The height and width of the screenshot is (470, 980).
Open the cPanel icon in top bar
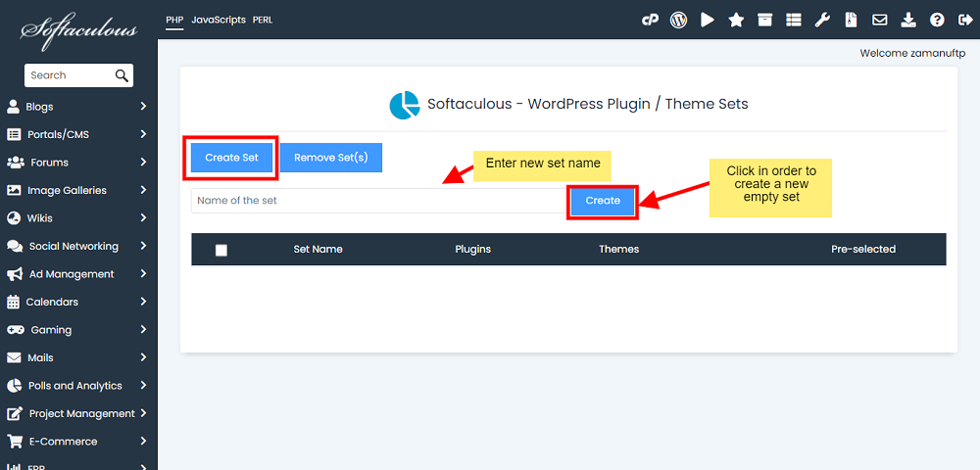coord(650,20)
